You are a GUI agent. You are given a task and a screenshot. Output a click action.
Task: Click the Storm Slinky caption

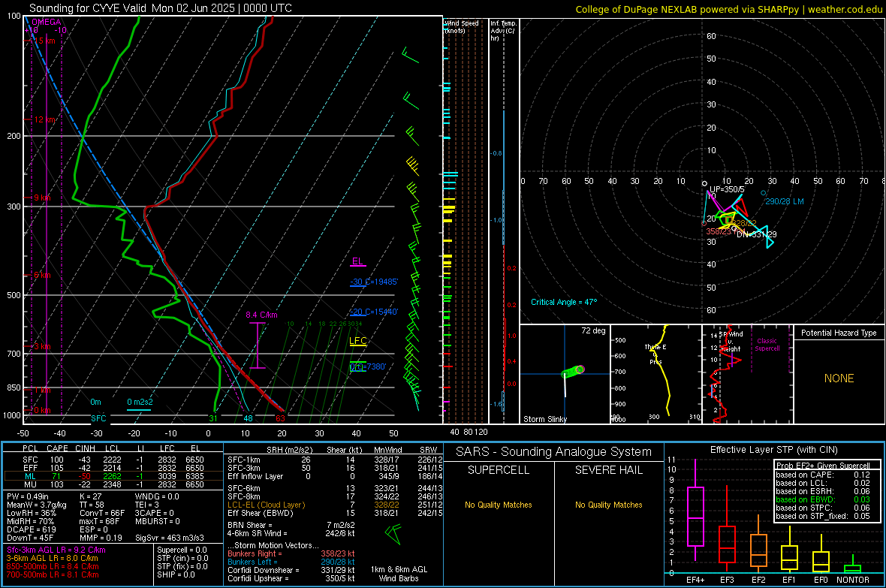click(544, 419)
